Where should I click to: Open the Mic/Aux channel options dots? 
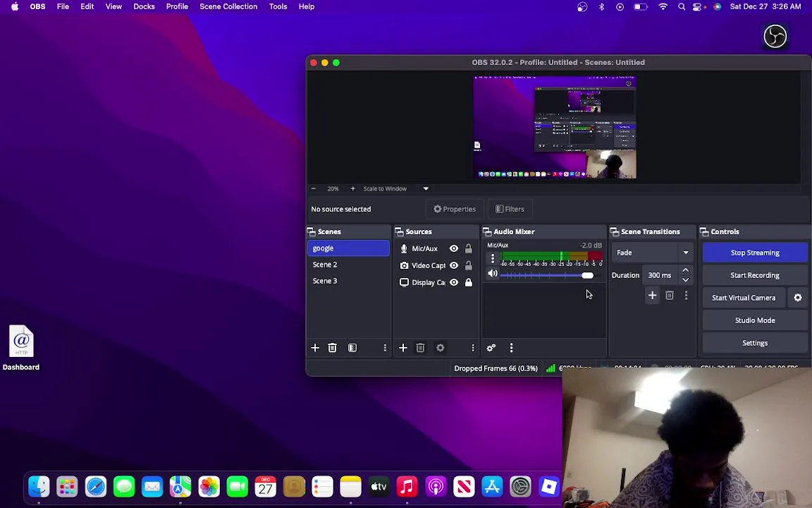[493, 258]
